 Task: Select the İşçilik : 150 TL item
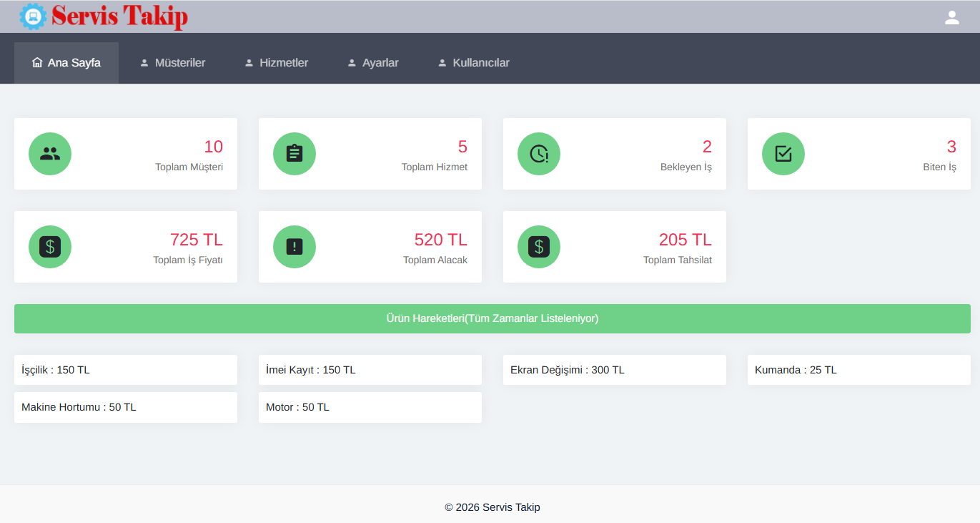pyautogui.click(x=126, y=370)
